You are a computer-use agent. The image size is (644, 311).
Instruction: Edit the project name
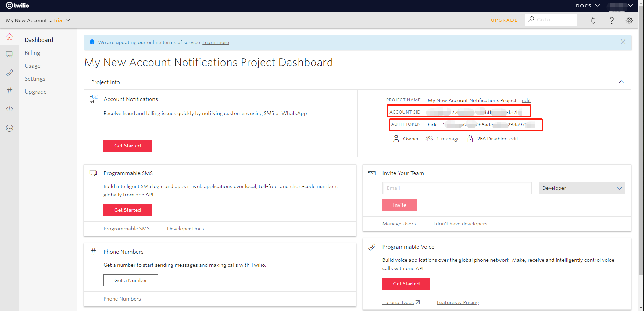point(526,100)
